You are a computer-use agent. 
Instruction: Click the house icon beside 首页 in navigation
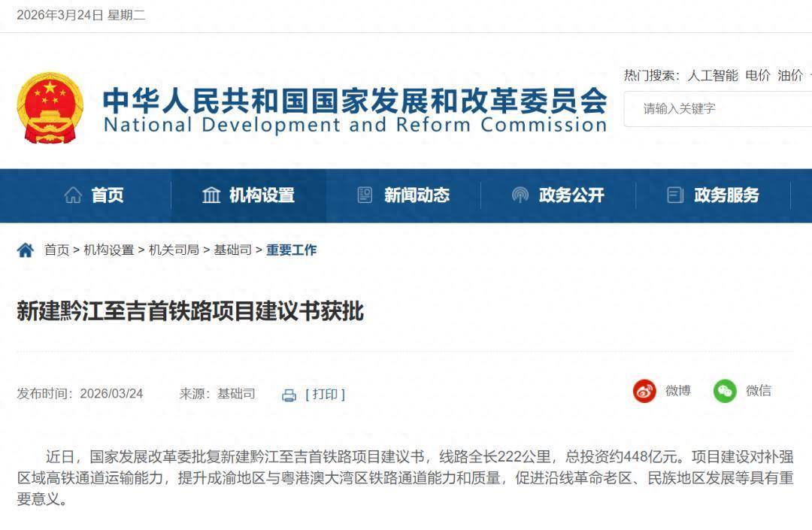coord(73,195)
